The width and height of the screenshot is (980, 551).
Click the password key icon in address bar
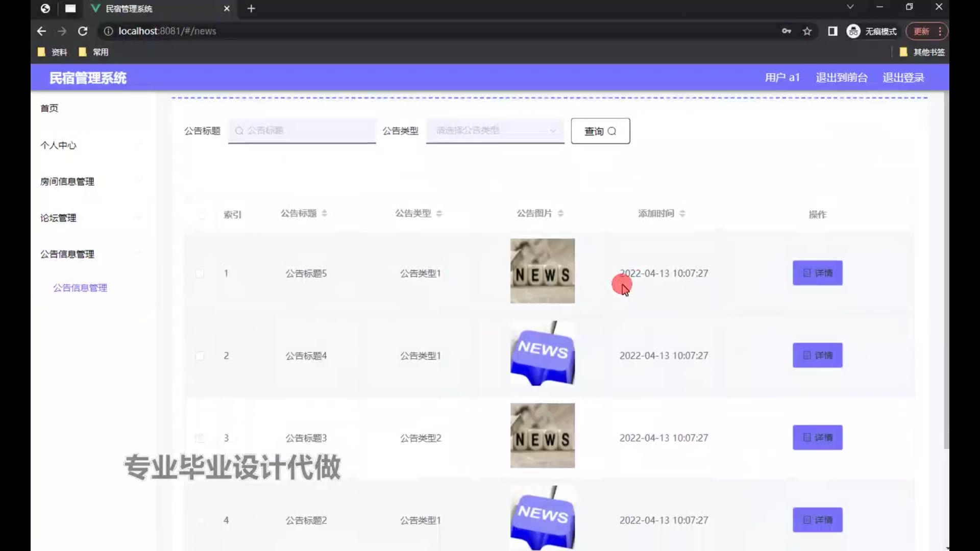pos(787,31)
